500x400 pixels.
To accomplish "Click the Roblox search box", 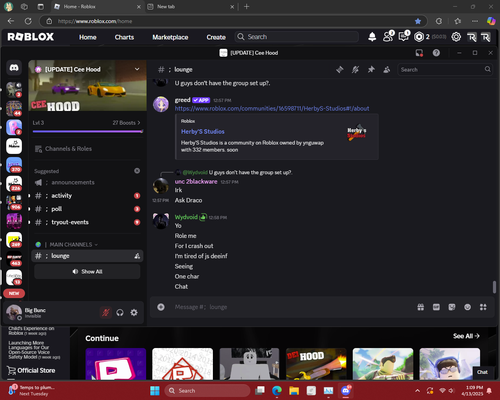I will [297, 37].
